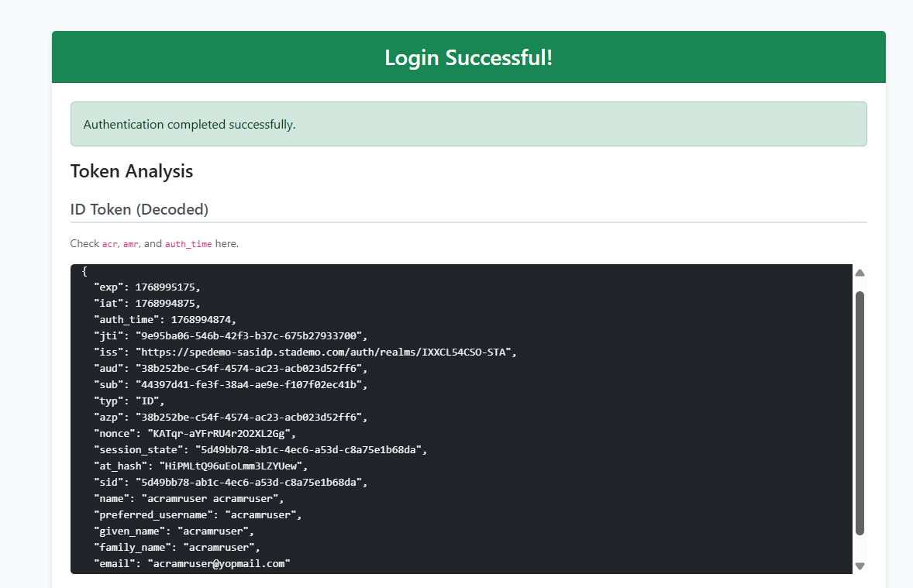The height and width of the screenshot is (588, 913).
Task: Click the Login Successful! header banner
Action: click(x=468, y=57)
